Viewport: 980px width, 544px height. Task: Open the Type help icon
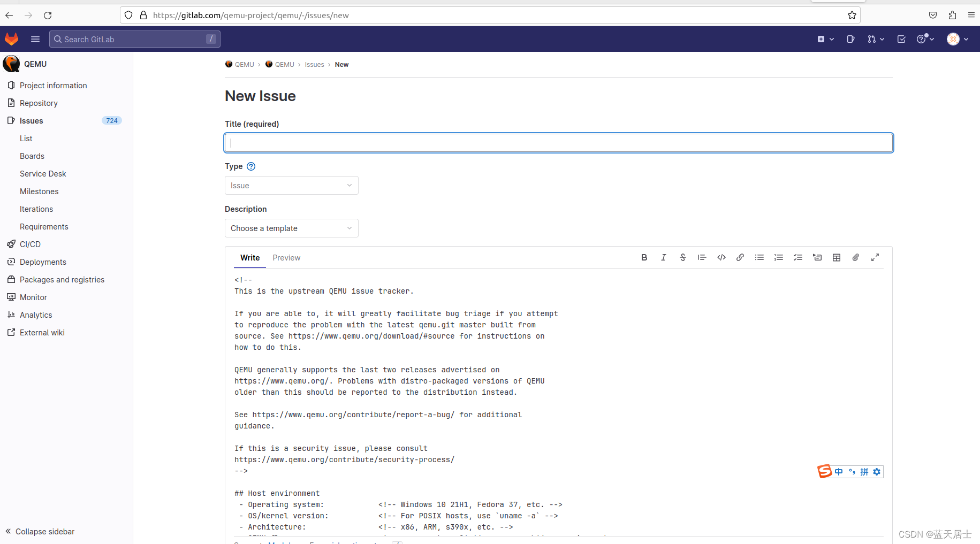click(x=251, y=166)
